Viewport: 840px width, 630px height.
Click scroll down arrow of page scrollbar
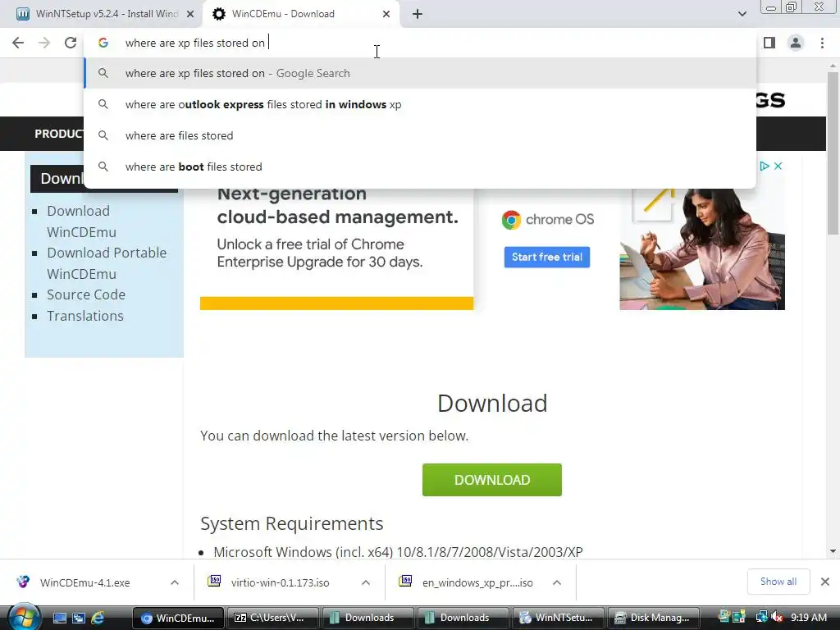833,551
